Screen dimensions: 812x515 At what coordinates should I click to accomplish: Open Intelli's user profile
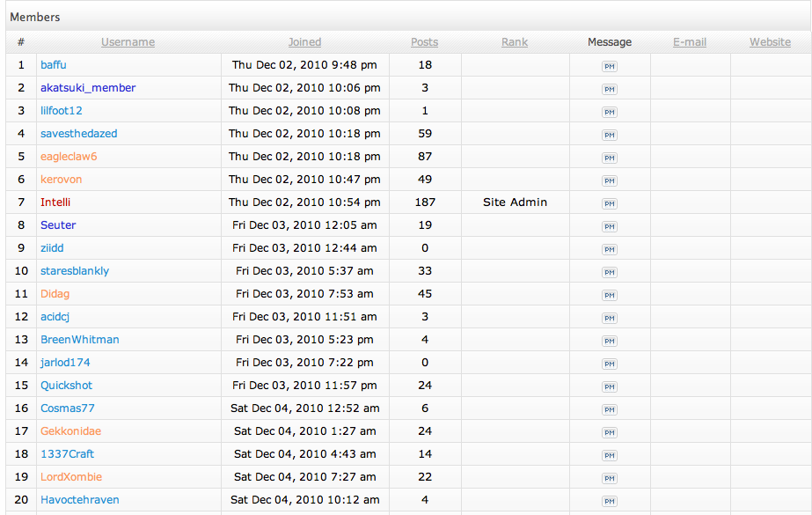(x=55, y=202)
